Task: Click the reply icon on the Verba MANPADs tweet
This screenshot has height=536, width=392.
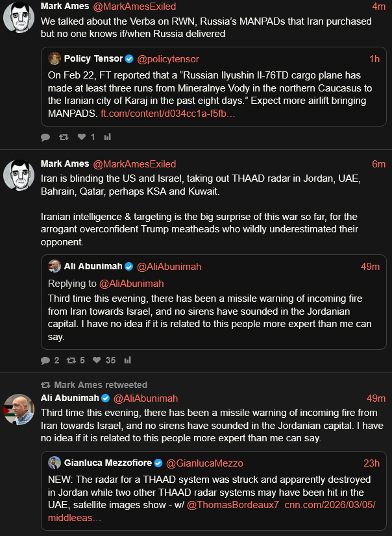Action: click(x=45, y=137)
